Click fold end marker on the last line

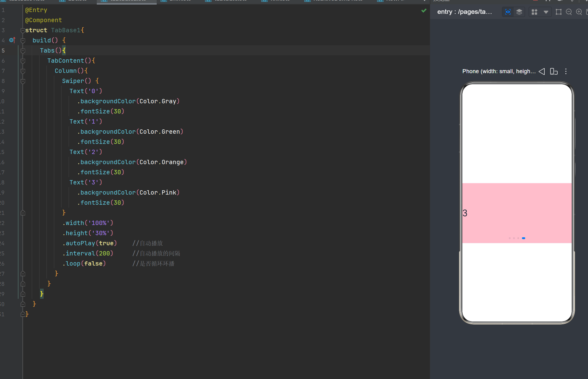click(23, 314)
